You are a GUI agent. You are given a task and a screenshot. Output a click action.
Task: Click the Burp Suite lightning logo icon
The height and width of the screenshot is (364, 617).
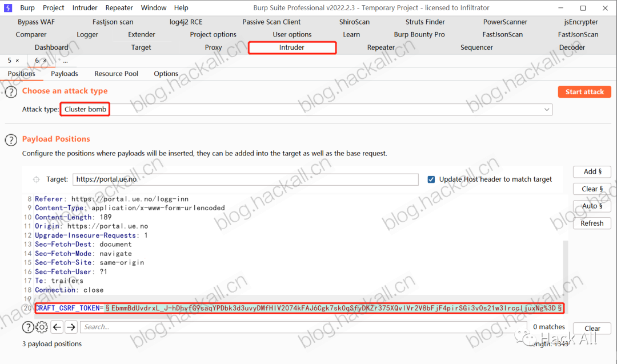(8, 7)
